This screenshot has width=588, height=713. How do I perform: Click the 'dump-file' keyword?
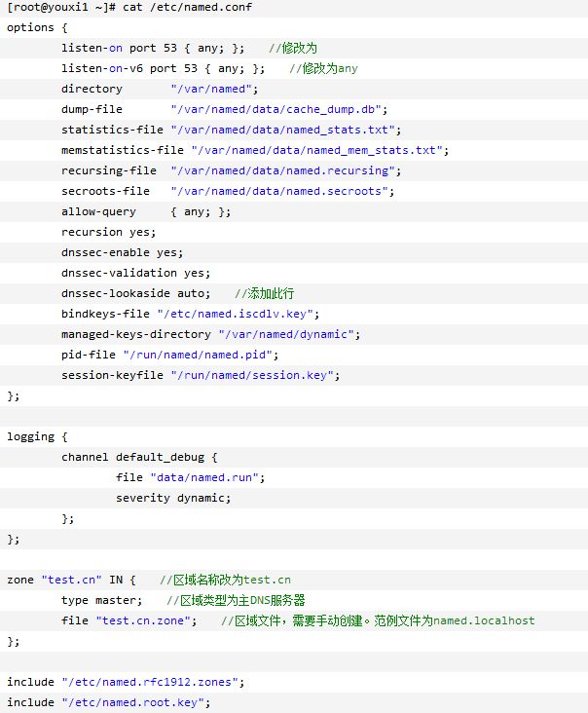tap(92, 110)
